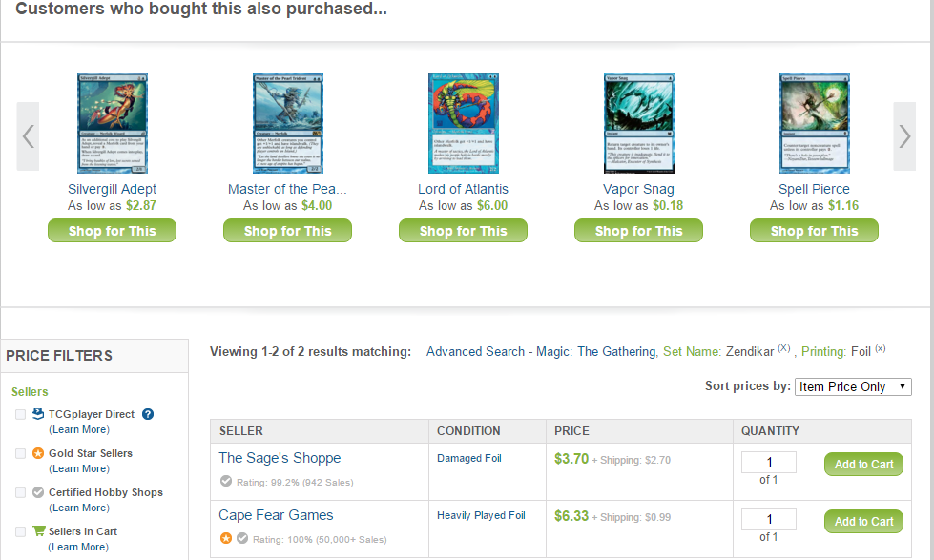Viewport: 934px width, 560px height.
Task: Click Learn More under Sellers in Cart
Action: 78,547
